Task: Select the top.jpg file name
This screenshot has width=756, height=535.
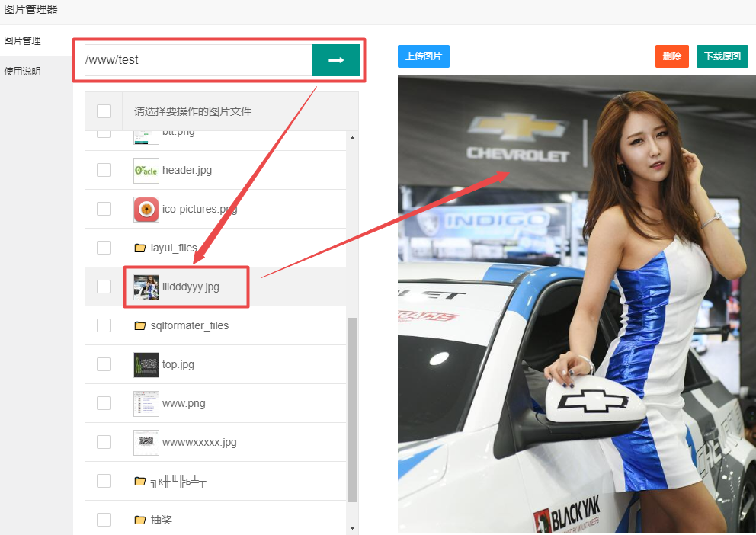Action: (x=178, y=364)
